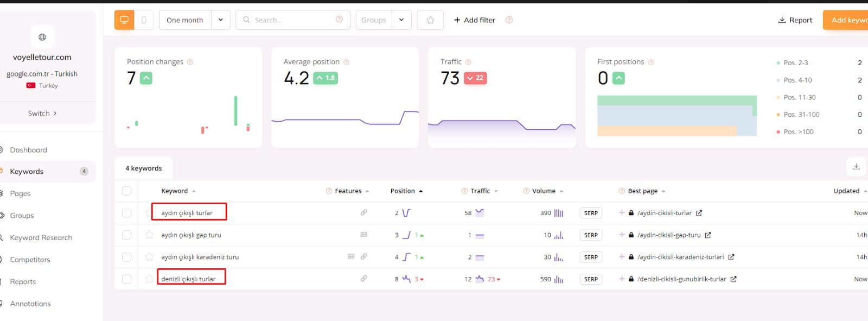Switch to desktop device view

click(x=124, y=20)
